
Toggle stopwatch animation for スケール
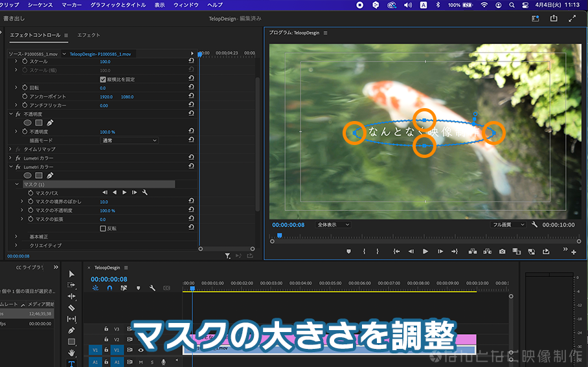click(x=25, y=61)
